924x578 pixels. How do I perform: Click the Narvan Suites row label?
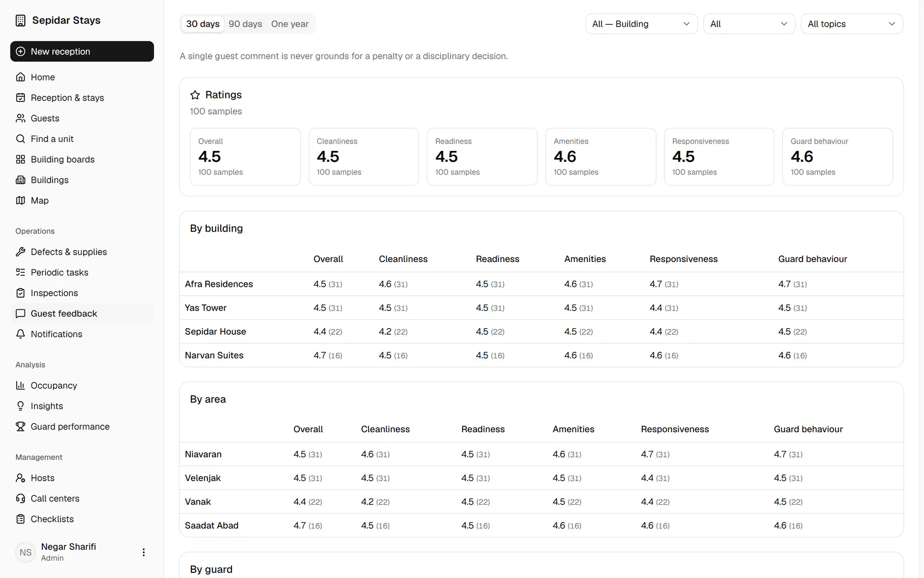click(x=214, y=355)
